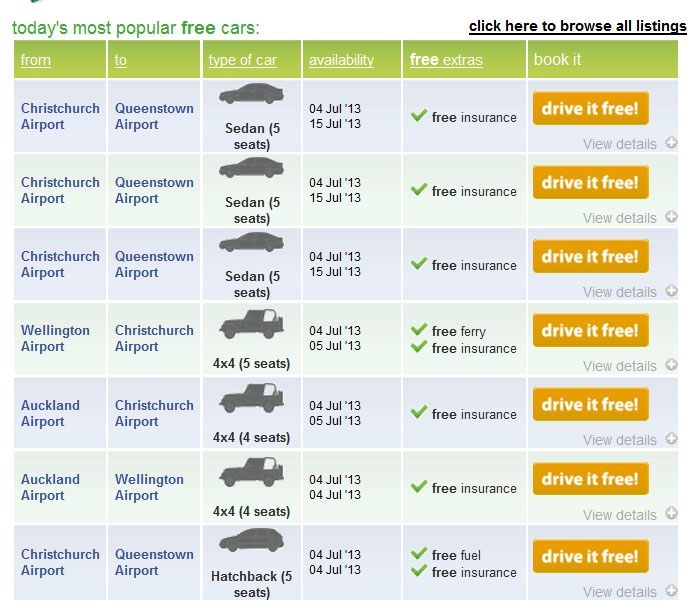This screenshot has height=615, width=689.
Task: Expand View details for the Wellington to Christchurch 4x4
Action: [x=620, y=366]
